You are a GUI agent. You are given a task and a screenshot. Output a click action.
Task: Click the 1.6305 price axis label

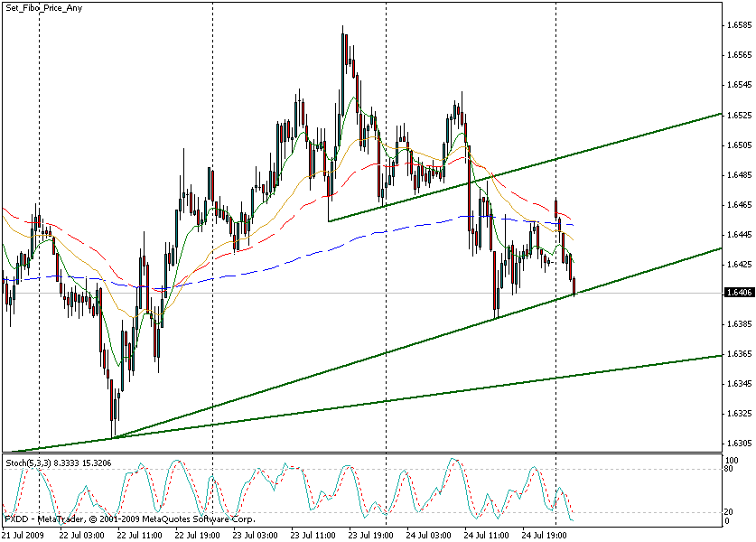point(738,444)
